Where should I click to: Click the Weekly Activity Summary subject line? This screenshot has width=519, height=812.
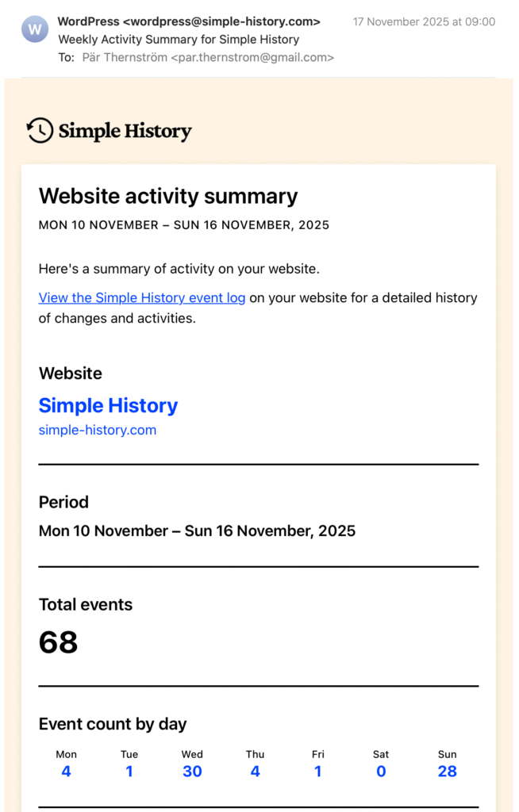tap(179, 39)
